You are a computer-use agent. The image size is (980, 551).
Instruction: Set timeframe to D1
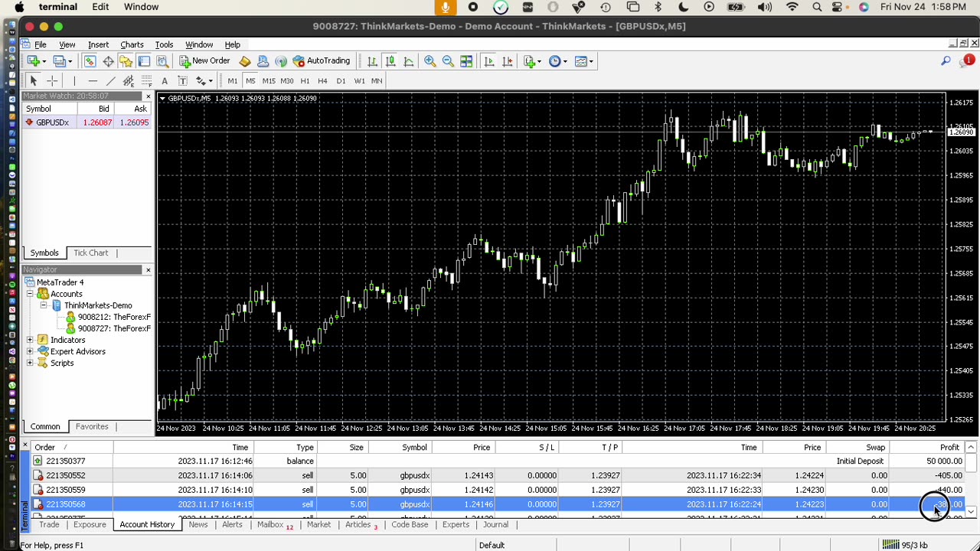point(341,80)
